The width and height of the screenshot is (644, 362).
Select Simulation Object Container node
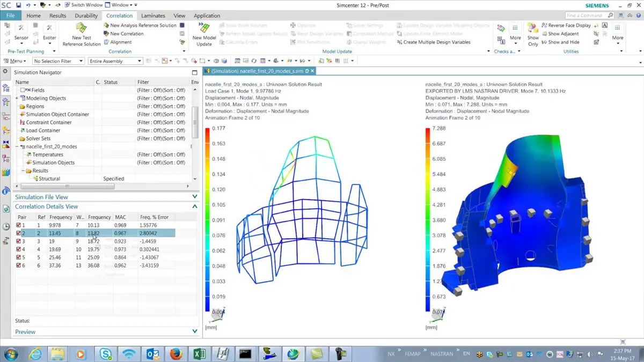click(57, 114)
